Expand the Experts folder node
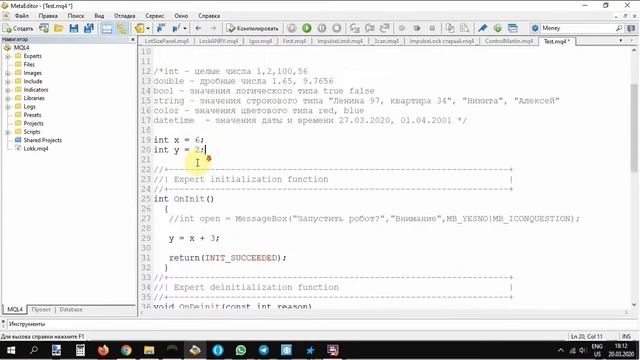The image size is (640, 360). 8,56
